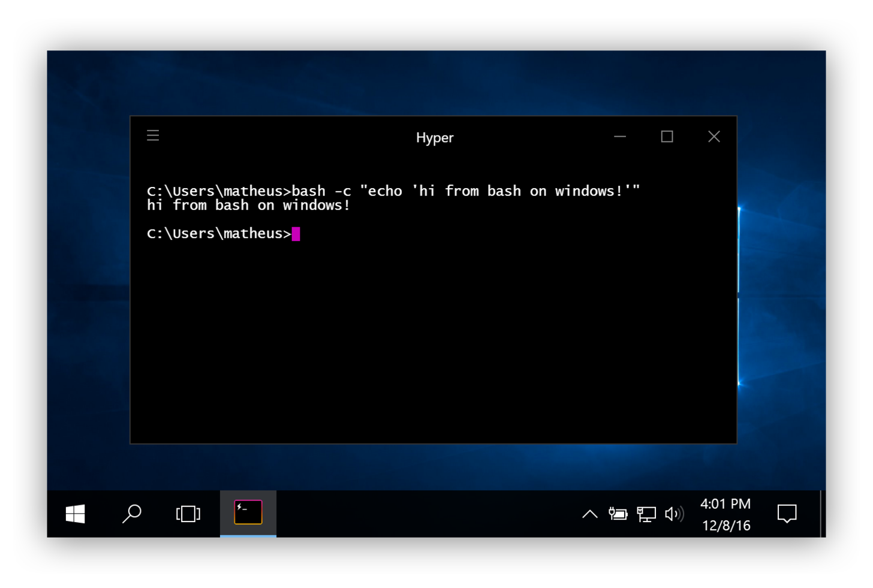
Task: Open the Hyper hamburger menu
Action: coord(153,135)
